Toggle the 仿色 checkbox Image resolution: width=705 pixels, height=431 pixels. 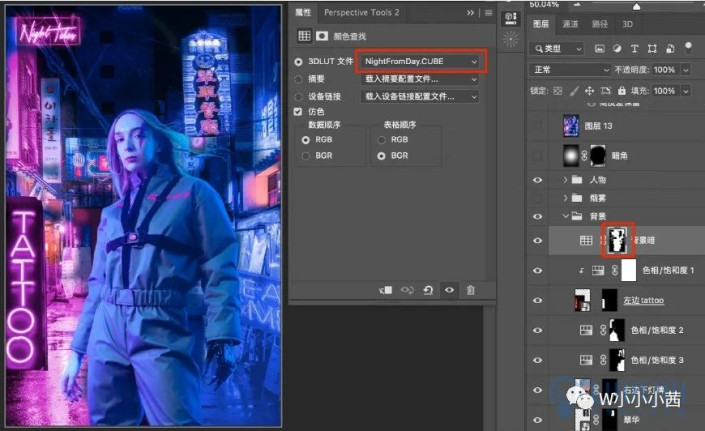coord(298,111)
